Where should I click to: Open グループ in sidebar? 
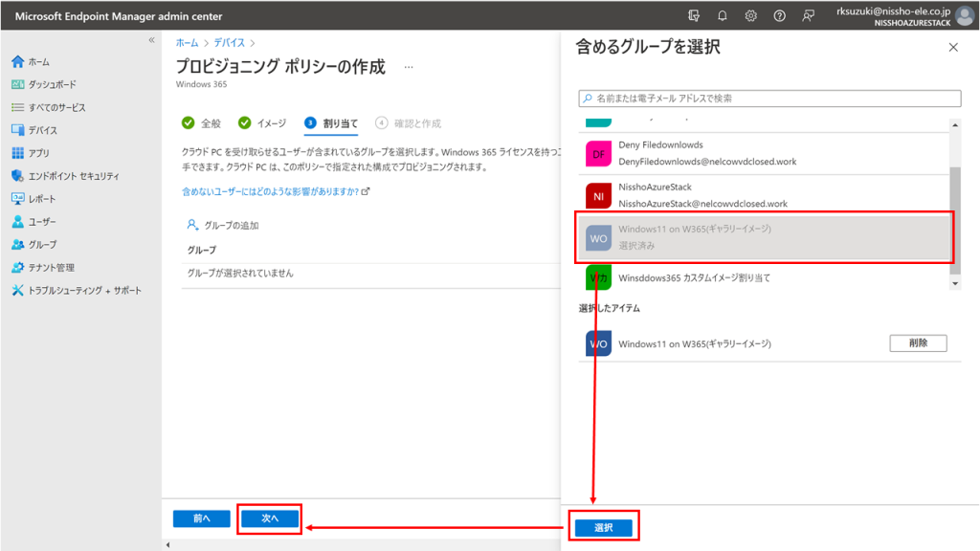pyautogui.click(x=34, y=244)
